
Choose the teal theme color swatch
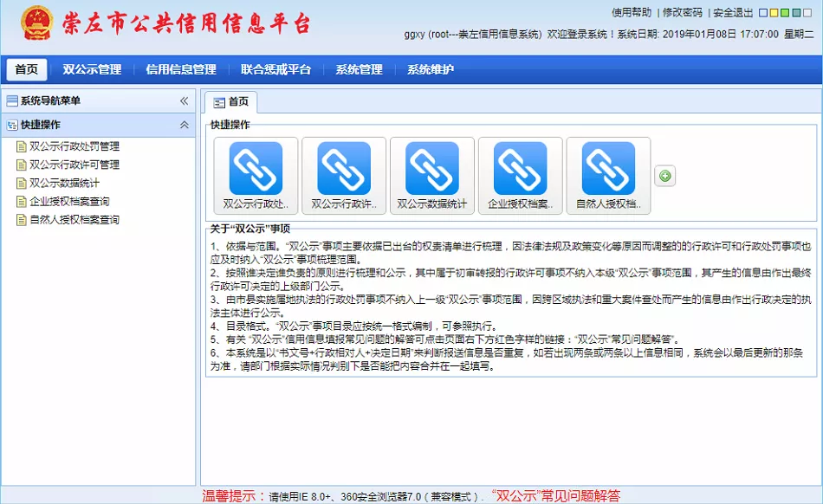(796, 13)
